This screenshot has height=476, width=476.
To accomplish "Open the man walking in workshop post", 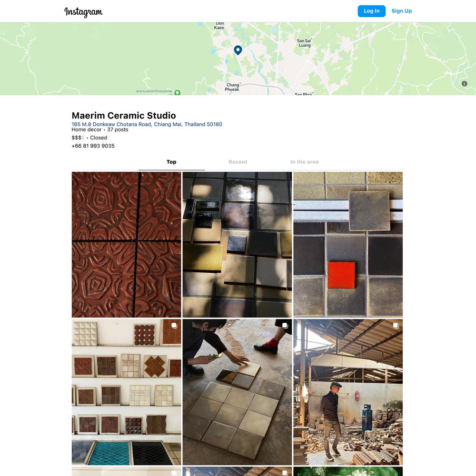I will pos(348,392).
